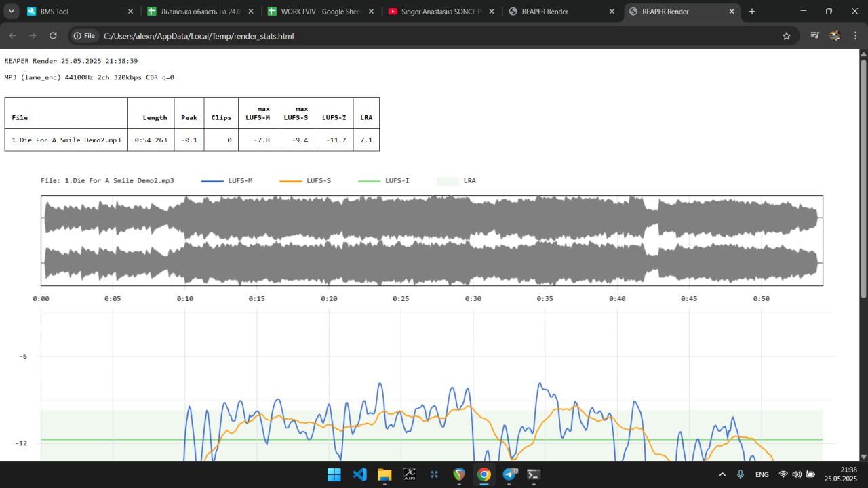This screenshot has width=868, height=488.
Task: Open the Chrome profile avatar
Action: (x=835, y=36)
